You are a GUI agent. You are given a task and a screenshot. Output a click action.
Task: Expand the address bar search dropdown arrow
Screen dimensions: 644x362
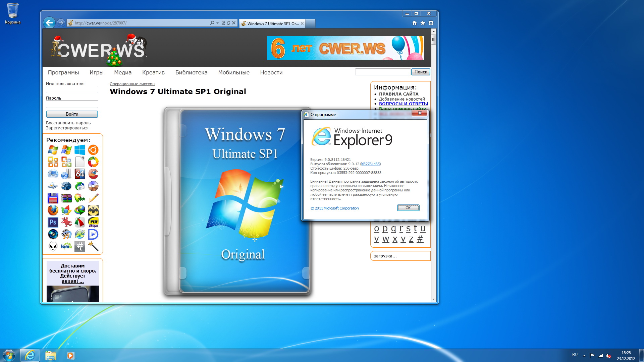(x=217, y=23)
